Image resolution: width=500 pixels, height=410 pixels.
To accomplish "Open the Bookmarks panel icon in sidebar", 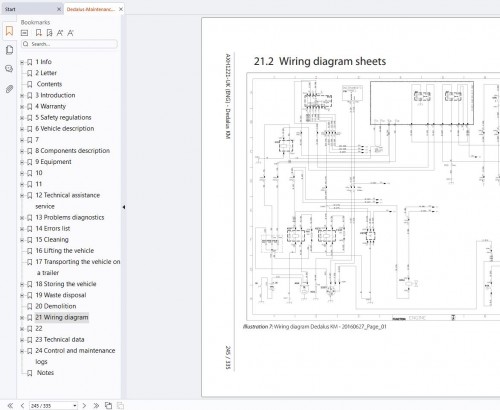I will click(x=9, y=31).
